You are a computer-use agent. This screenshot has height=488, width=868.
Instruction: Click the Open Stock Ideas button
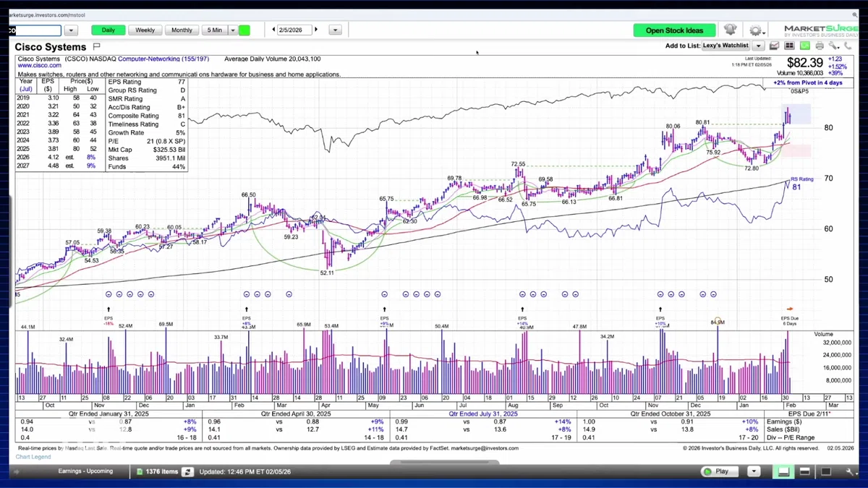pyautogui.click(x=674, y=30)
